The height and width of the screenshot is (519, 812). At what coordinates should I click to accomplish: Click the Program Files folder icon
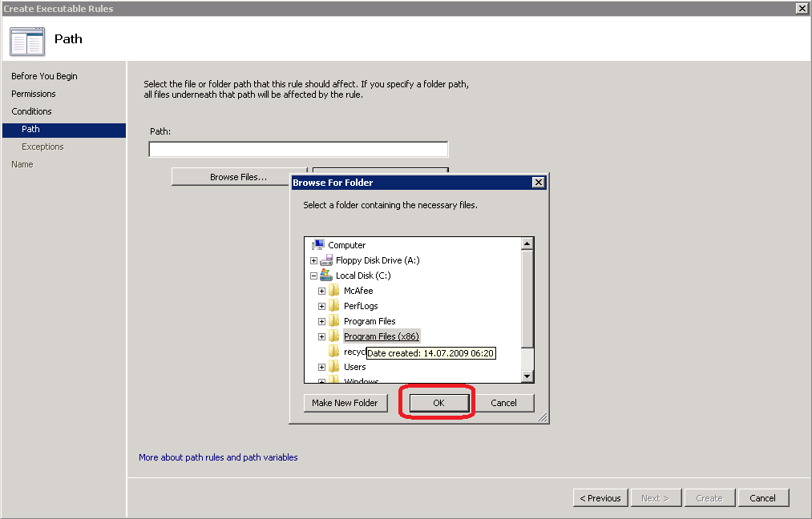(x=334, y=321)
